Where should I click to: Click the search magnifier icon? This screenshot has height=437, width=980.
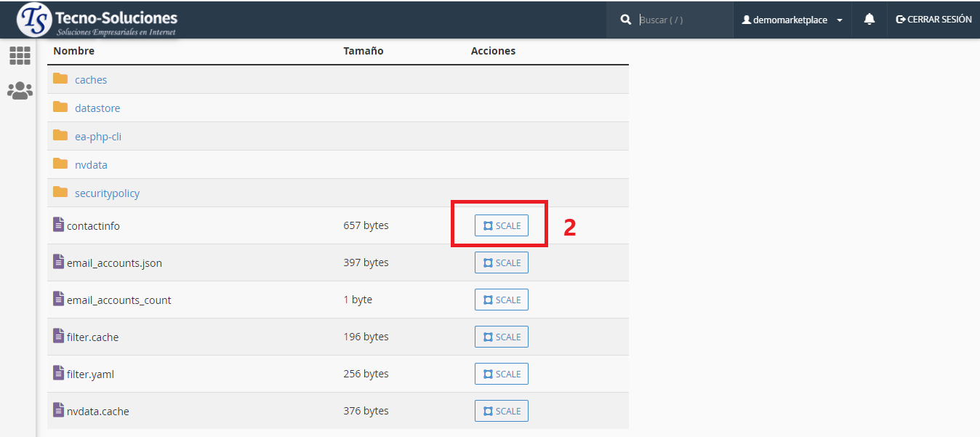626,20
